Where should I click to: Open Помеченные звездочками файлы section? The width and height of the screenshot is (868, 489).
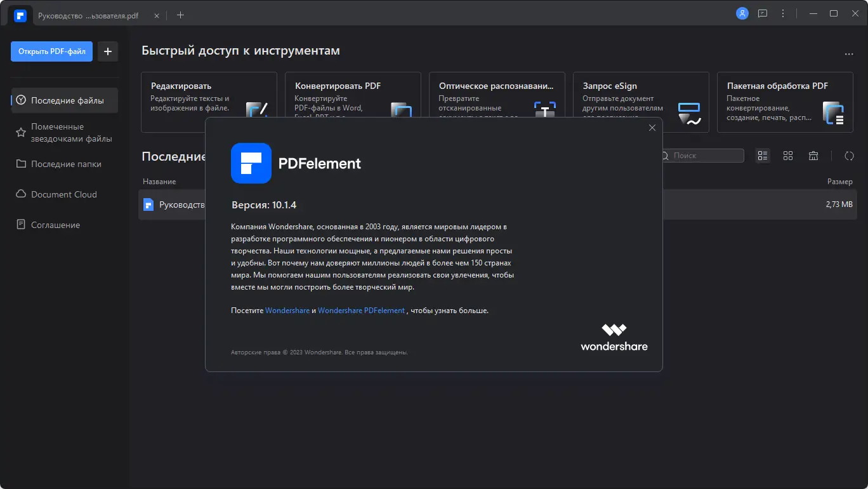click(70, 133)
